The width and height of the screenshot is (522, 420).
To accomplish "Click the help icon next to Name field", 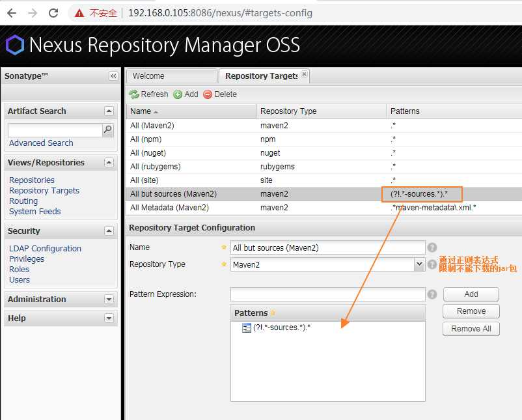I will [x=432, y=247].
